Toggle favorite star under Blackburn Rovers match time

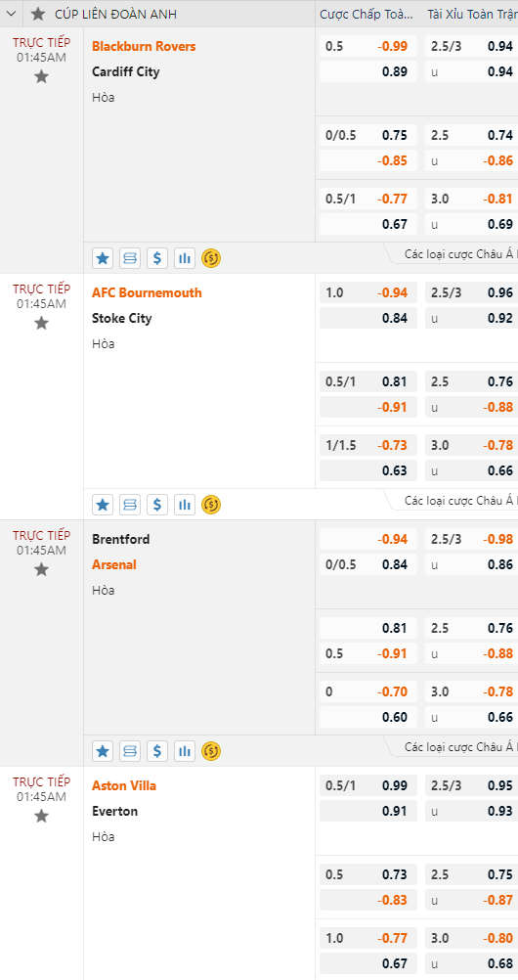pyautogui.click(x=41, y=77)
